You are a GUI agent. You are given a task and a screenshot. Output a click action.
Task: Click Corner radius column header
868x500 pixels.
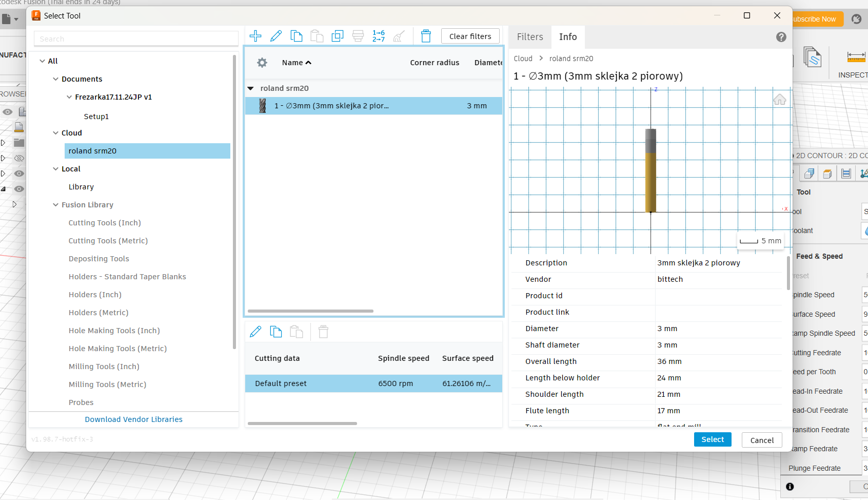pyautogui.click(x=435, y=63)
